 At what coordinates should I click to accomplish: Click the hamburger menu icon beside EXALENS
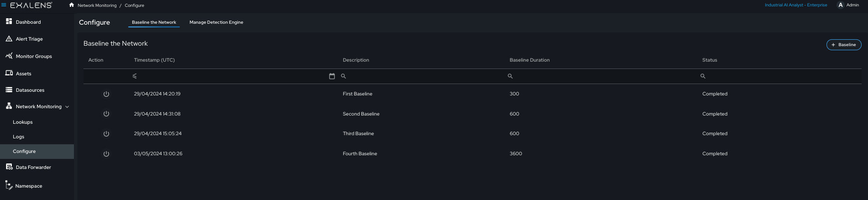pyautogui.click(x=4, y=5)
